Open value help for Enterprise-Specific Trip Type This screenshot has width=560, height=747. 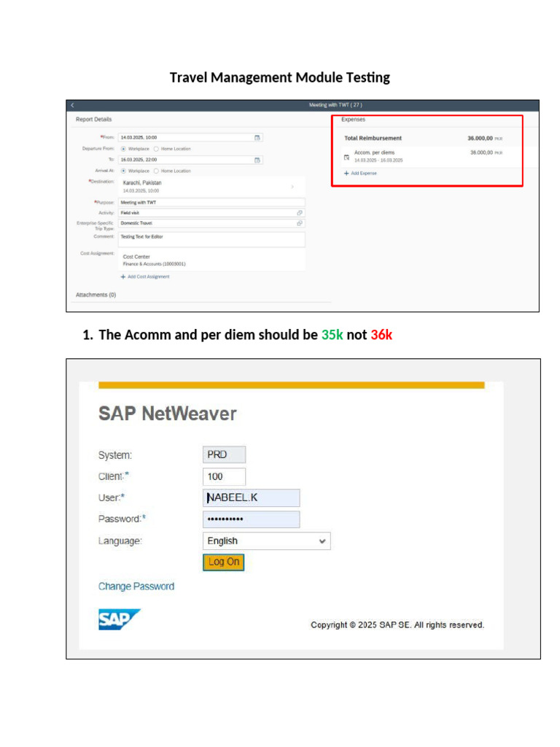pyautogui.click(x=300, y=223)
